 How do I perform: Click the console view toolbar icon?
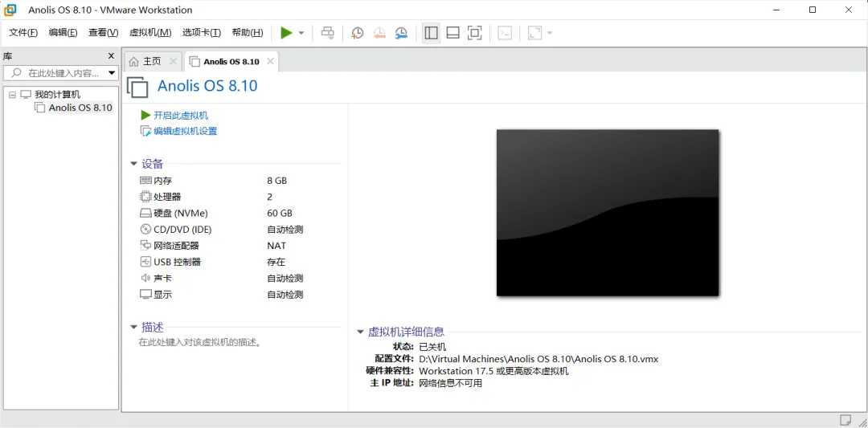coord(504,33)
